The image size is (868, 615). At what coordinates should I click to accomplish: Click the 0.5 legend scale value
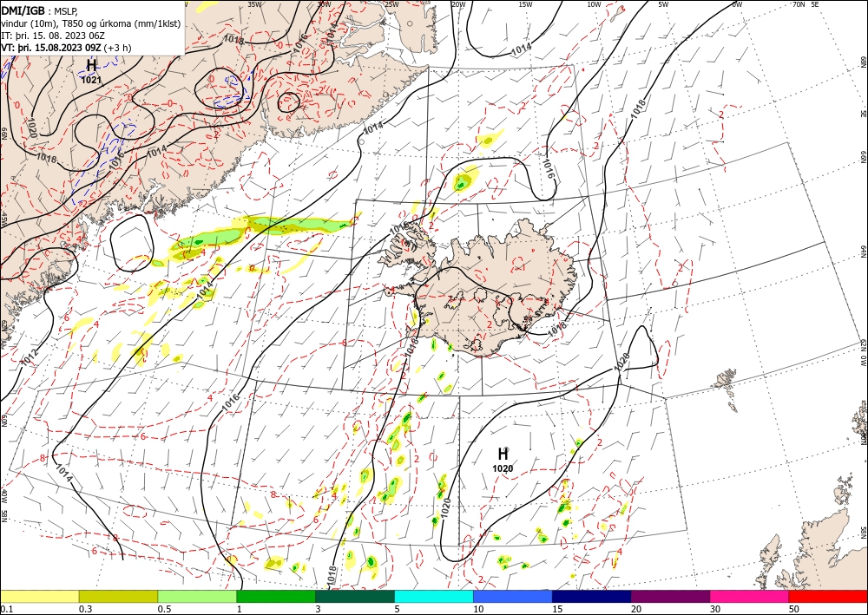tap(164, 610)
